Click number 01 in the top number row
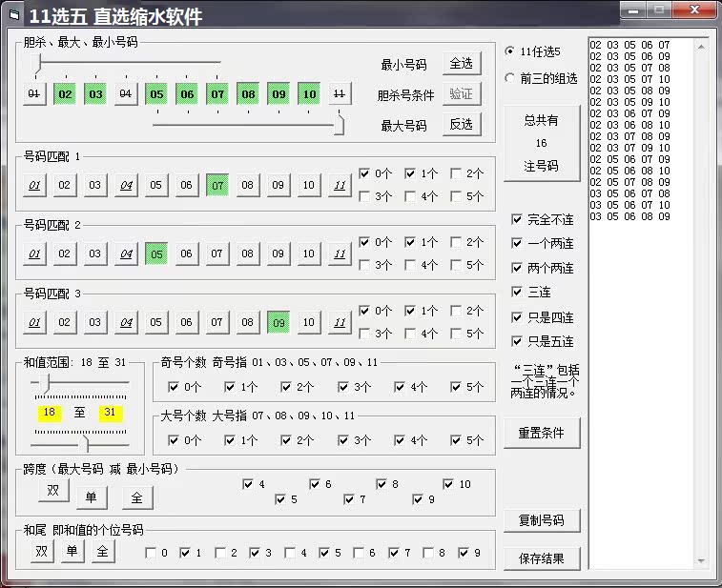Image resolution: width=722 pixels, height=588 pixels. pyautogui.click(x=34, y=94)
